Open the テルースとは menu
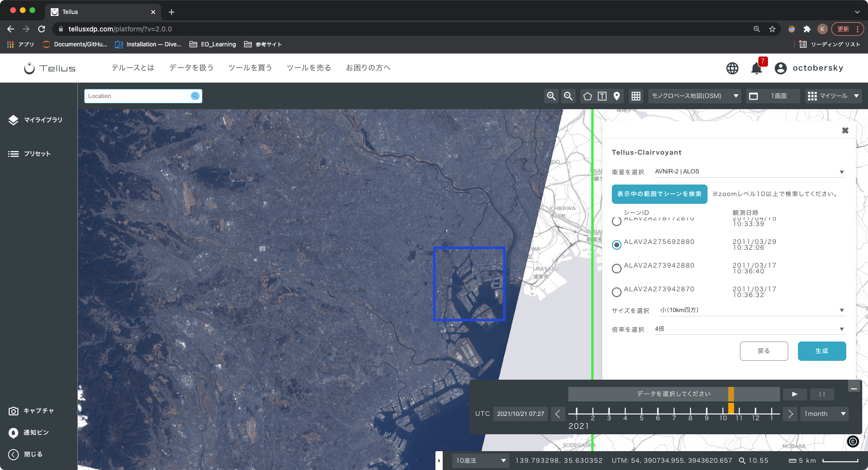This screenshot has width=868, height=470. click(133, 68)
